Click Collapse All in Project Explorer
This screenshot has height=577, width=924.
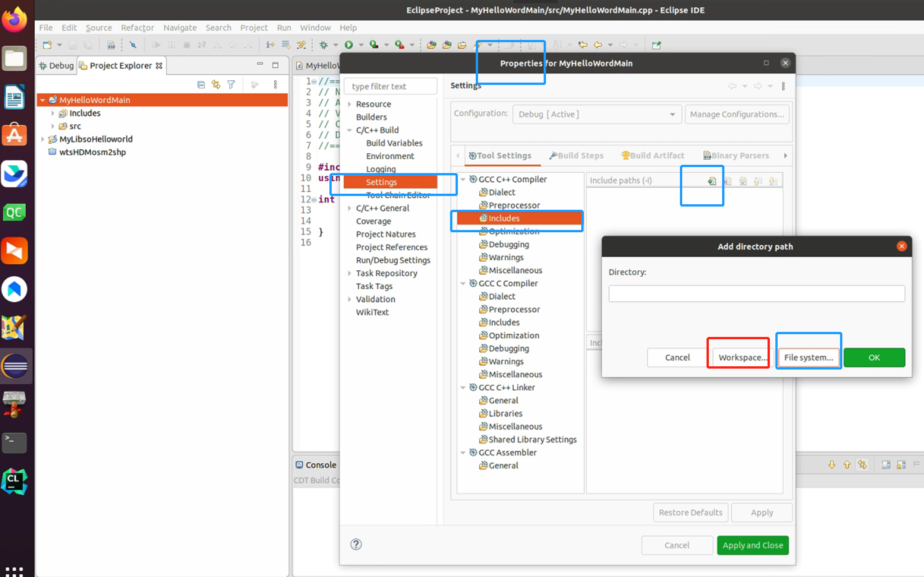click(x=200, y=84)
